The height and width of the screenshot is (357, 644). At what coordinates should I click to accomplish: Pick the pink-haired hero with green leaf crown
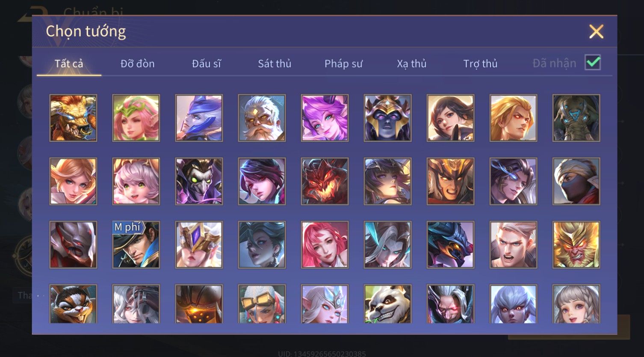click(136, 118)
